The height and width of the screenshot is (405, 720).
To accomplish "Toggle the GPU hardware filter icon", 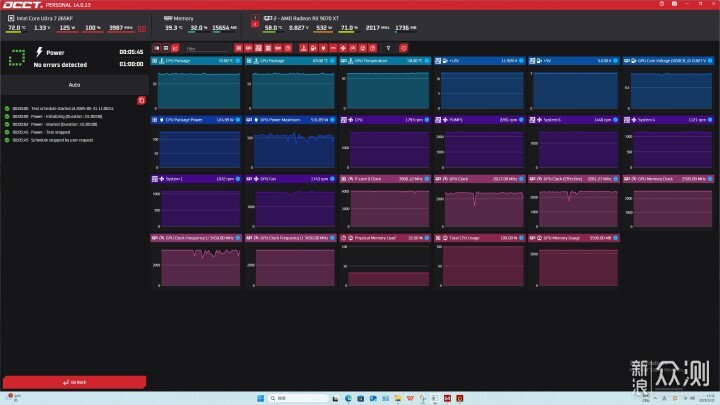I will point(248,48).
